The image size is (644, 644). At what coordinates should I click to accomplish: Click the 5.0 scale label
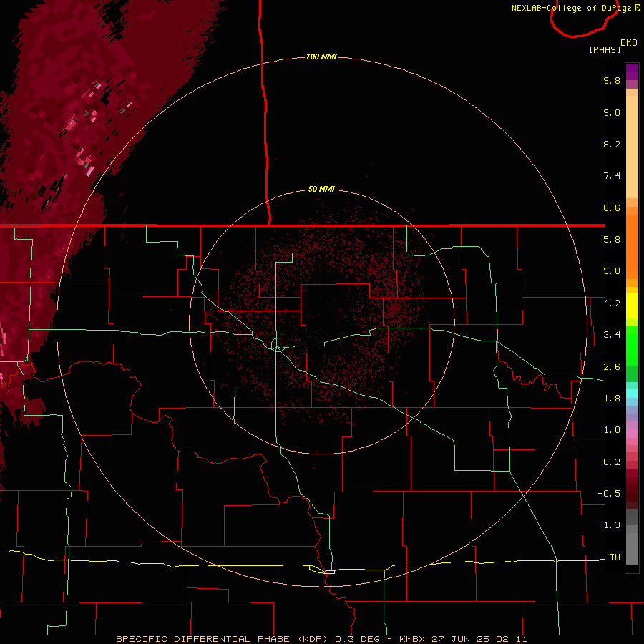click(612, 271)
